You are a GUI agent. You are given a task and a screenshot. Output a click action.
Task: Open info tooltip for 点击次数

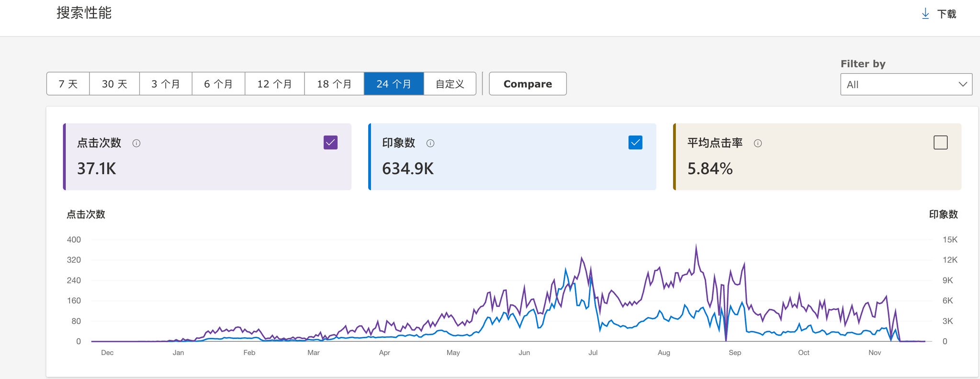pyautogui.click(x=136, y=143)
